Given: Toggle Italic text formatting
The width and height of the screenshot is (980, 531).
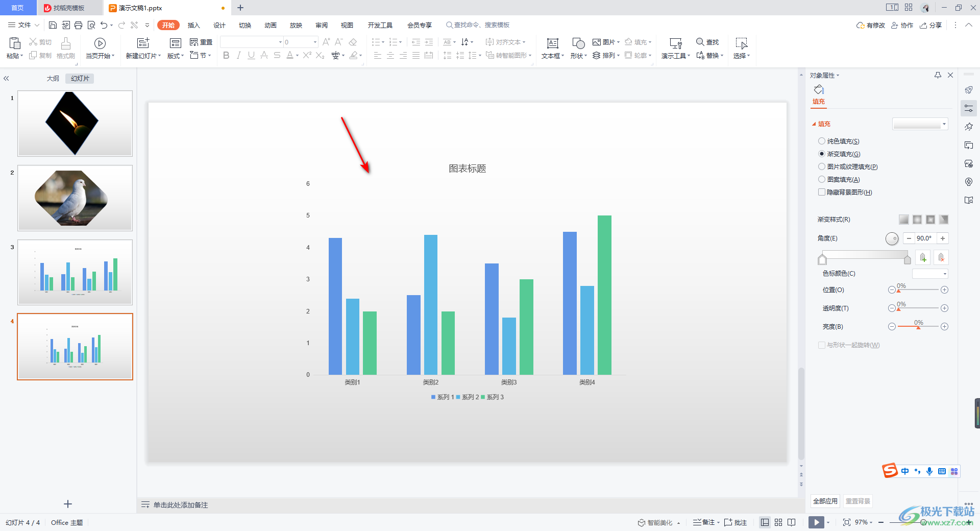Looking at the screenshot, I should coord(238,56).
